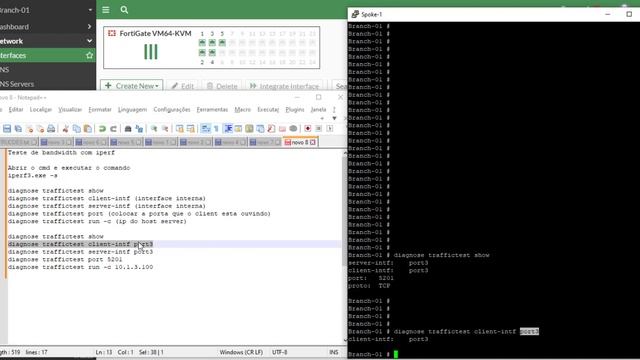Click the Zoom In magnifier icon

[x=154, y=129]
